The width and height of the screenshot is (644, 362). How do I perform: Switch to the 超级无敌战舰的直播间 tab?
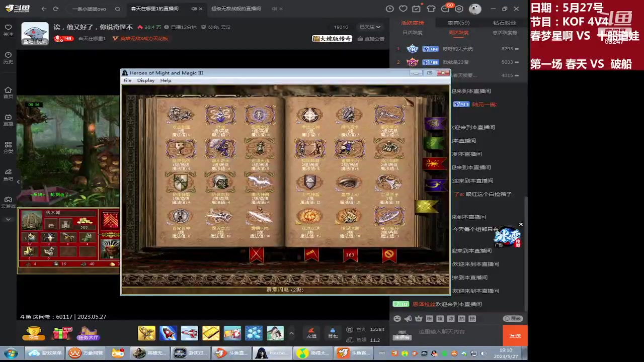pos(236,9)
